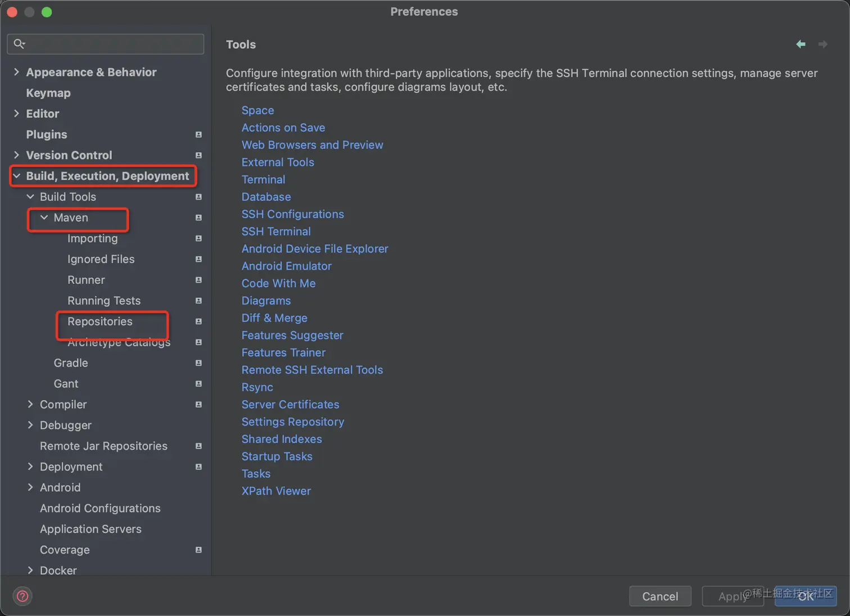Image resolution: width=850 pixels, height=616 pixels.
Task: Open the Keymap settings page
Action: (x=48, y=93)
